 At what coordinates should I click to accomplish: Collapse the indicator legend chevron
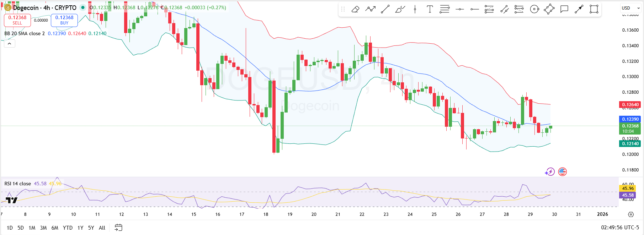[9, 44]
